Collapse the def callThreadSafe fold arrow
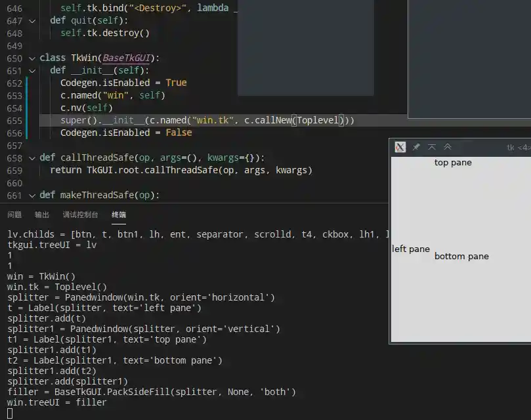The height and width of the screenshot is (420, 531). 32,158
